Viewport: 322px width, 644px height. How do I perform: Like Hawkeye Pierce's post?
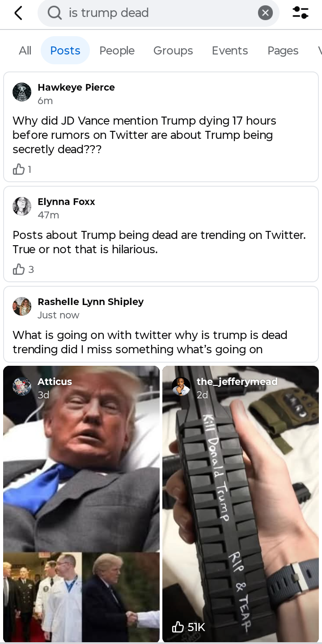pos(19,169)
